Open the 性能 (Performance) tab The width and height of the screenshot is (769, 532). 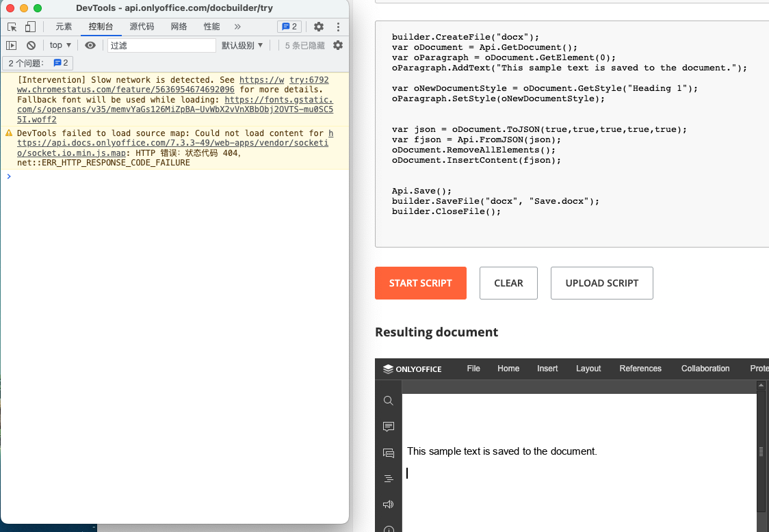212,27
